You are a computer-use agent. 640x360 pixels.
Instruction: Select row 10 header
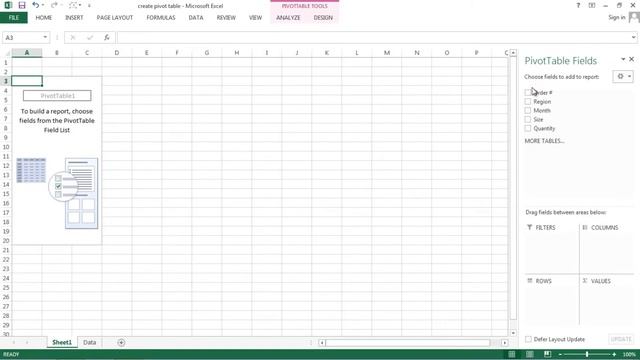(6, 147)
